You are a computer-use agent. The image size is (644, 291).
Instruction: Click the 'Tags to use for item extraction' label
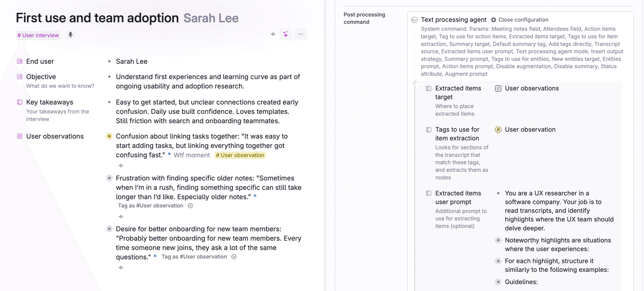click(x=457, y=134)
